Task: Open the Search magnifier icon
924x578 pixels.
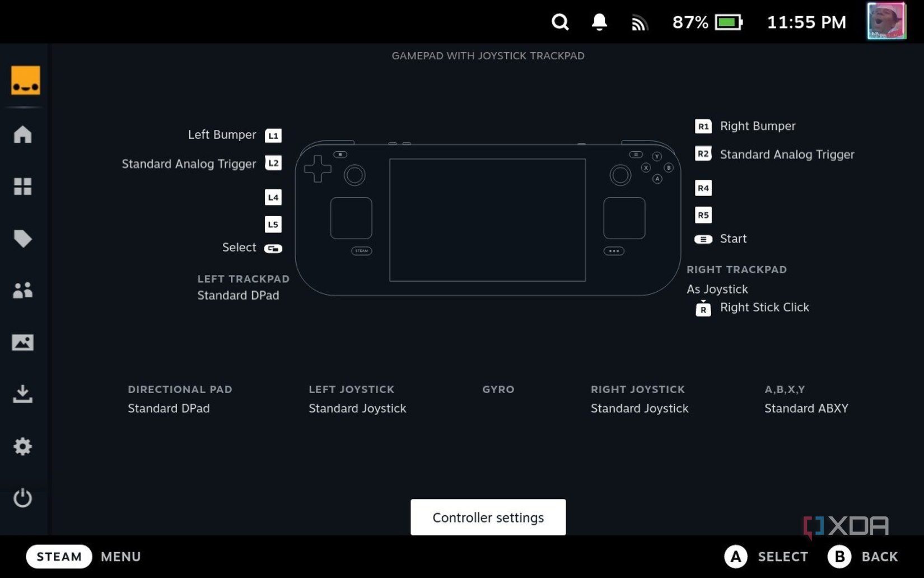Action: [x=560, y=22]
